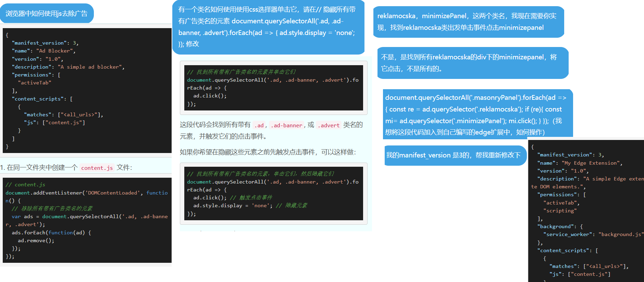This screenshot has width=644, height=282.
Task: Click '"content_scripts": [' in the Ad Blocker manifest
Action: coord(42,99)
